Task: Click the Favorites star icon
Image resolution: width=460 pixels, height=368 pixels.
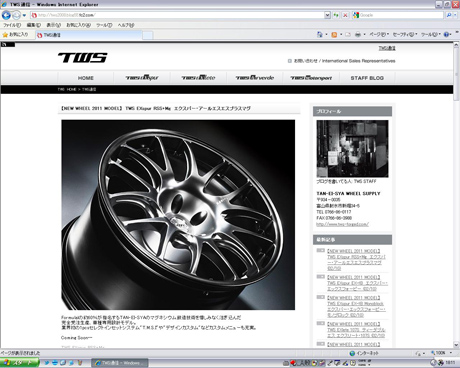Action: 5,35
